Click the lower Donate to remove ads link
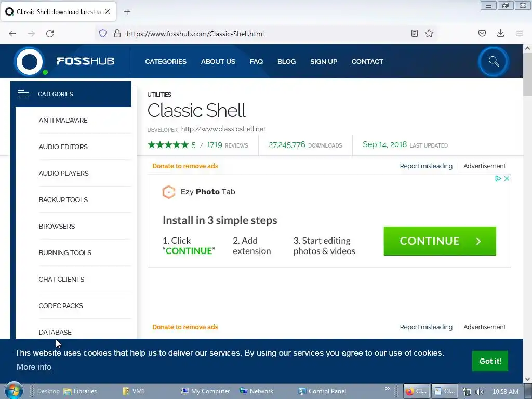The image size is (532, 399). pyautogui.click(x=185, y=327)
